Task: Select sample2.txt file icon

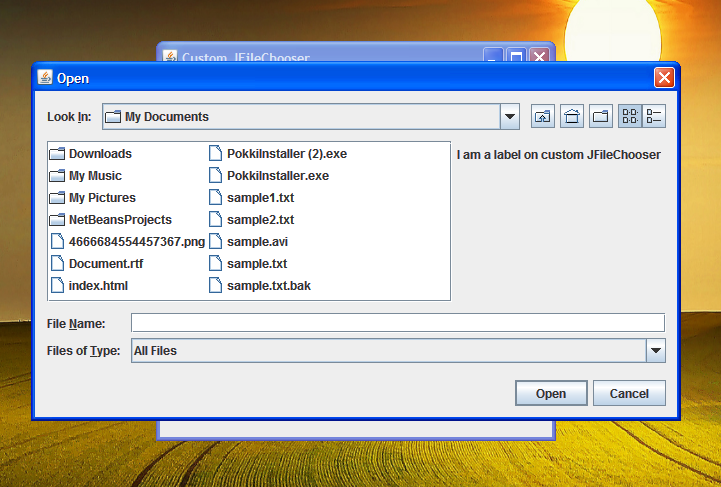Action: [215, 220]
